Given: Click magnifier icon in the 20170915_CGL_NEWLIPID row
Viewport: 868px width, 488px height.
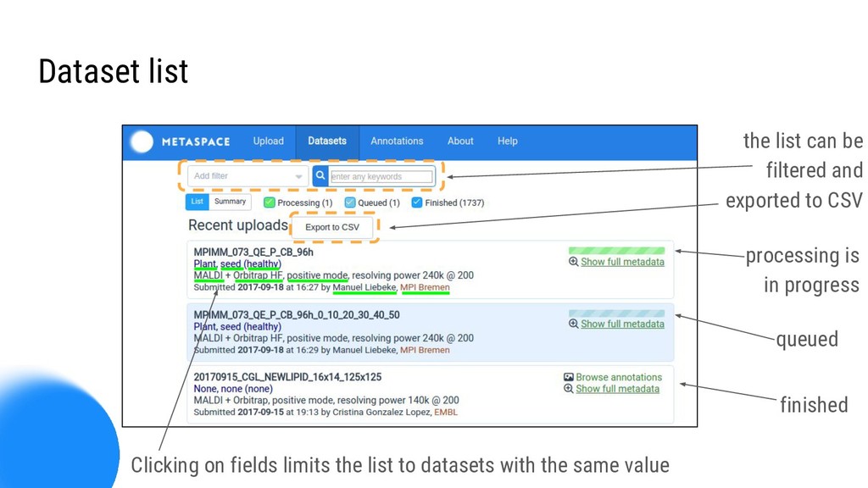Looking at the screenshot, I should (x=569, y=388).
